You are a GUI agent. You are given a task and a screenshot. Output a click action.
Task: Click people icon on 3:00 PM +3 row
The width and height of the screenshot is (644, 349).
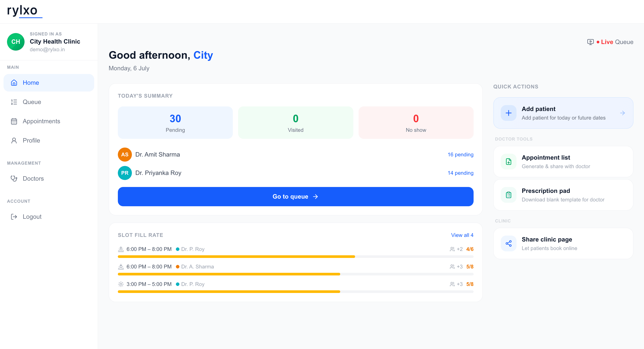pyautogui.click(x=452, y=284)
